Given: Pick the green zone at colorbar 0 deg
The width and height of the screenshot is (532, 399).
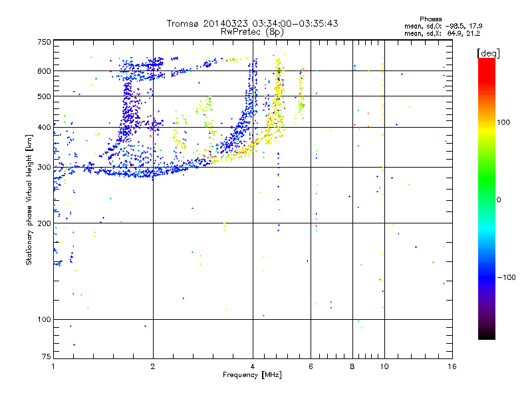Looking at the screenshot, I should pos(487,199).
